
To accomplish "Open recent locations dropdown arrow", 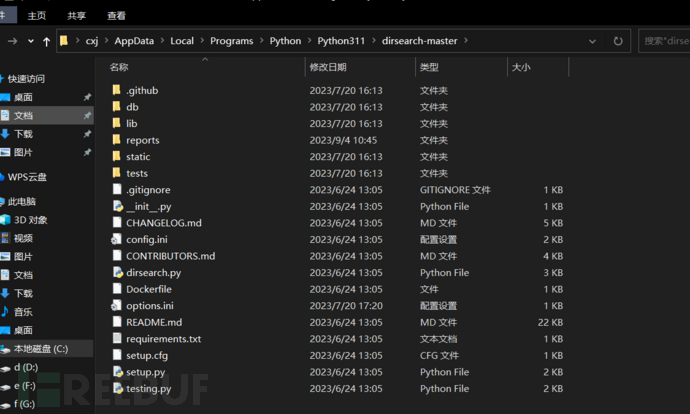I will [x=31, y=41].
